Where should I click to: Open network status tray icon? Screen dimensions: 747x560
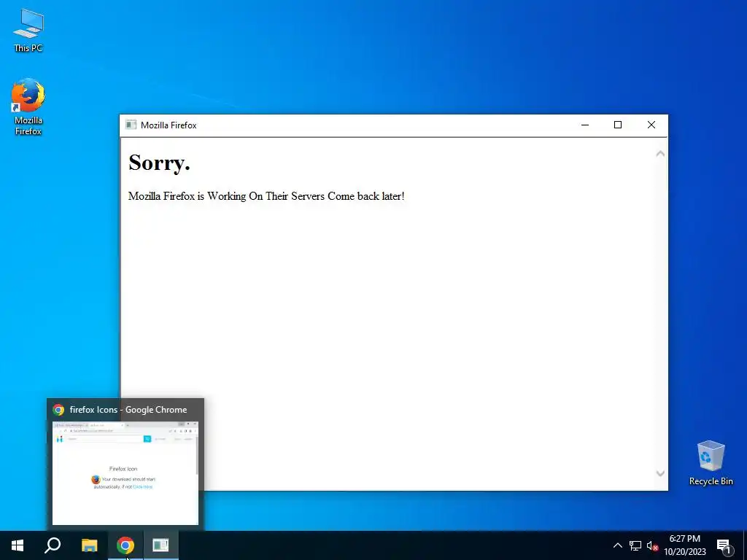[635, 545]
